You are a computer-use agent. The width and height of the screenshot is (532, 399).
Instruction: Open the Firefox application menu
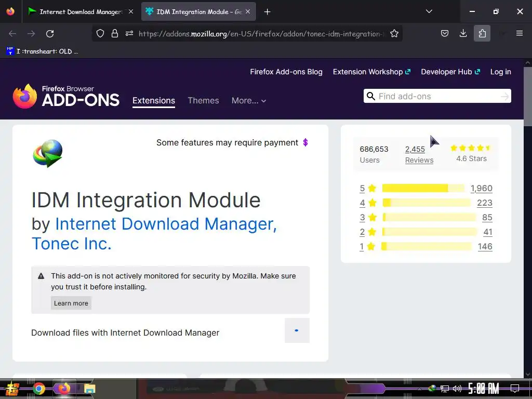[520, 33]
